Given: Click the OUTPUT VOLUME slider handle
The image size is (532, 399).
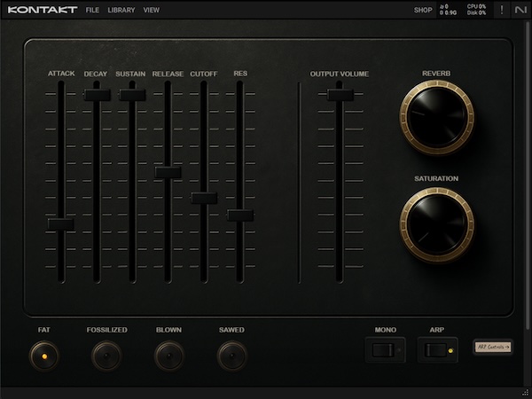Looking at the screenshot, I should 340,95.
